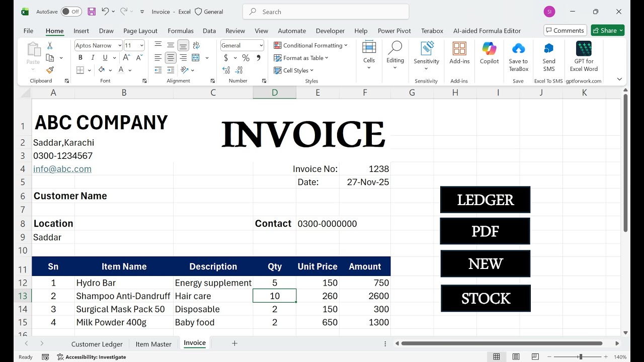Click the Cut scissors icon
The width and height of the screenshot is (644, 362).
pos(50,46)
